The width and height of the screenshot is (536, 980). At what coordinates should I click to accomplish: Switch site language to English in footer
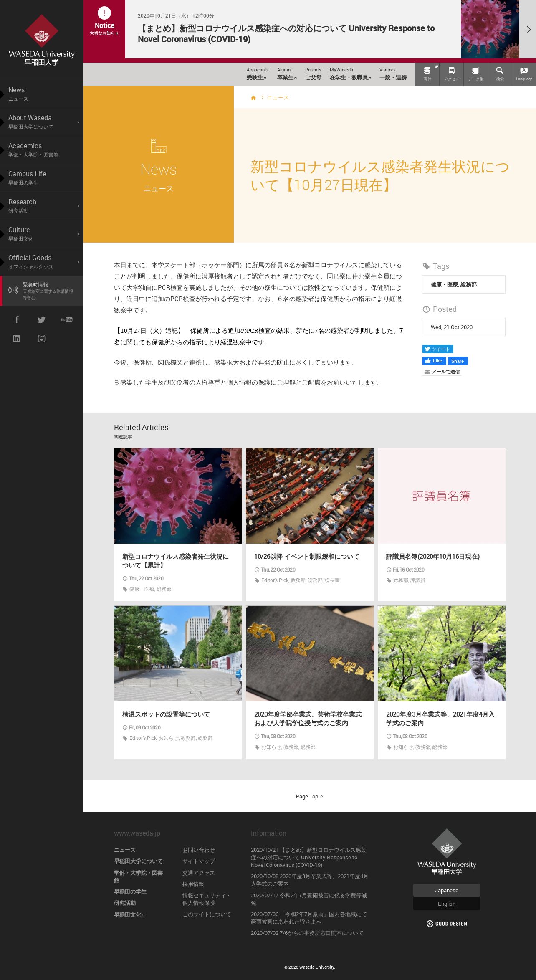point(446,904)
